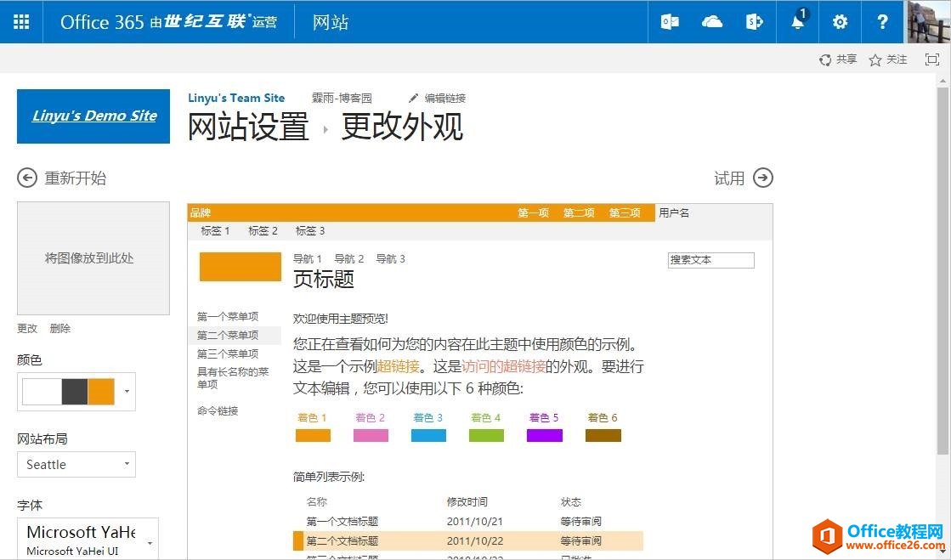Click 试用 to try the design
Screen dimensions: 951x560
pyautogui.click(x=763, y=178)
